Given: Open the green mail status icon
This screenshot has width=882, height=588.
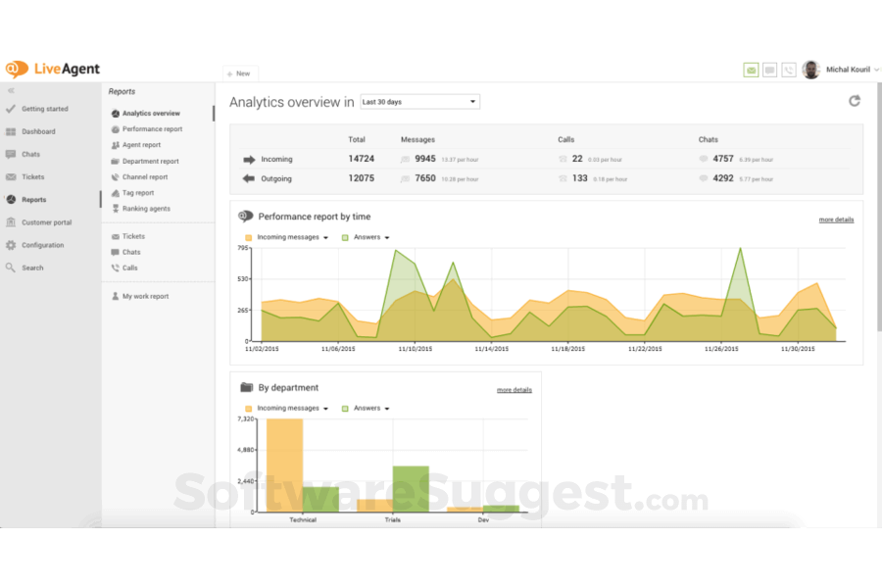Looking at the screenshot, I should [751, 71].
